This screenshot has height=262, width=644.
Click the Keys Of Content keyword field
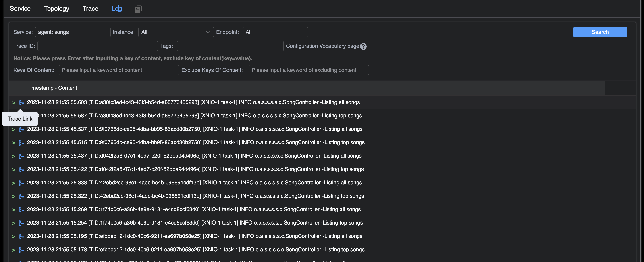(x=118, y=70)
